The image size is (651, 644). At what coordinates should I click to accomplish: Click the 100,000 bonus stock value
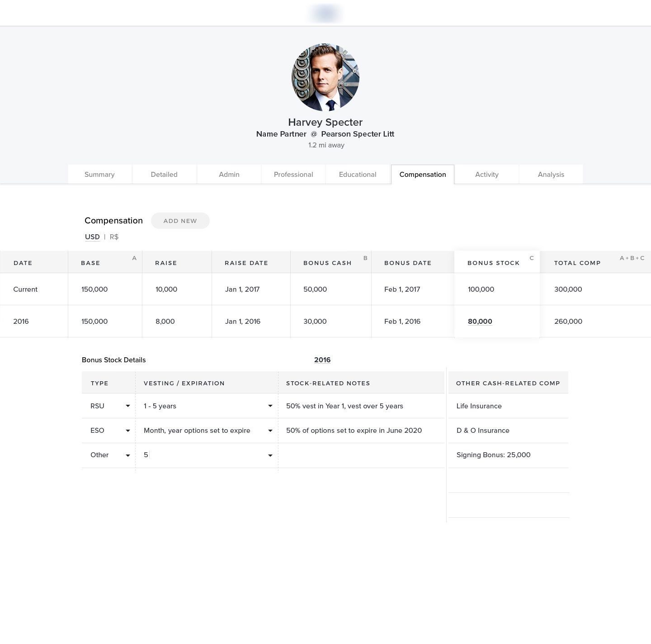click(481, 289)
